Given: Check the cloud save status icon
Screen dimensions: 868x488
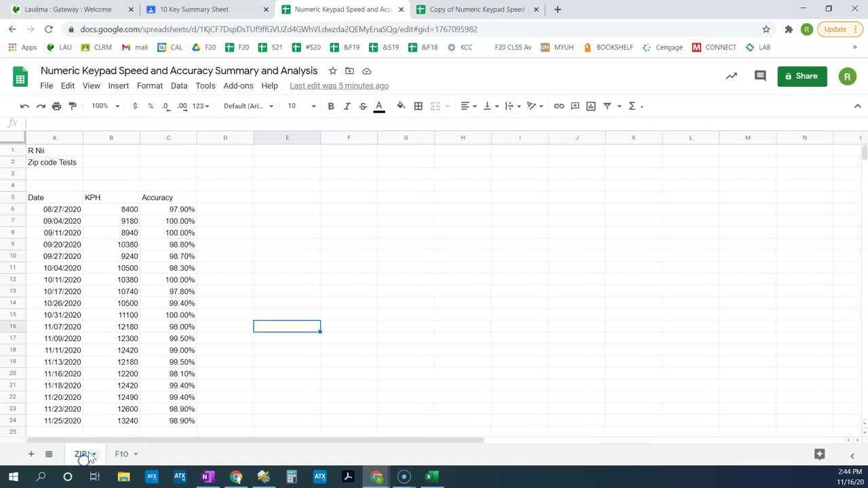Looking at the screenshot, I should click(367, 71).
